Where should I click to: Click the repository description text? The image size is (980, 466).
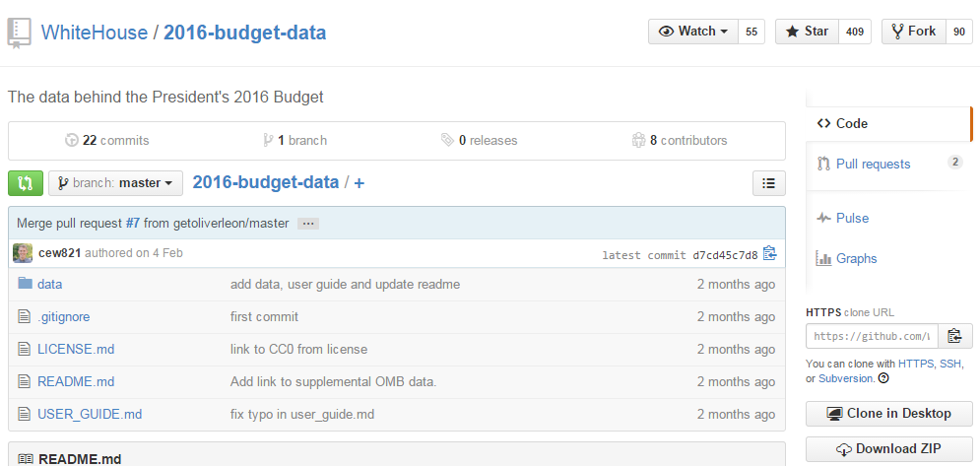click(165, 97)
